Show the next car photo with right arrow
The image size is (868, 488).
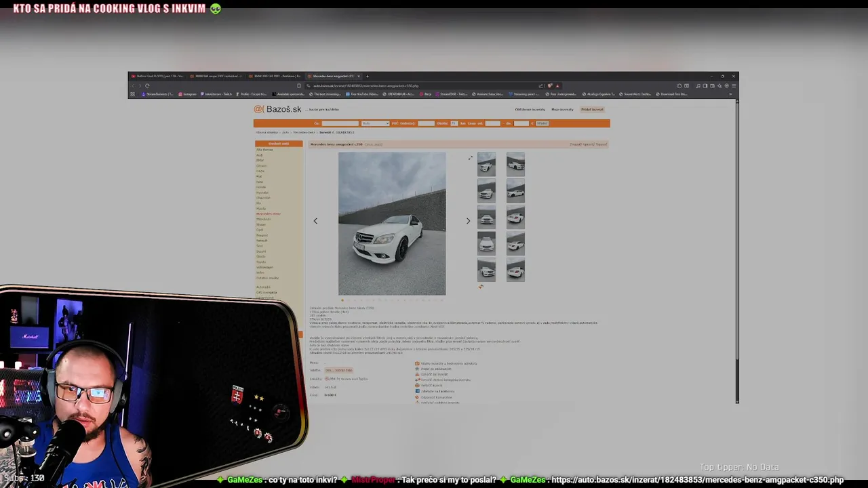tap(468, 221)
